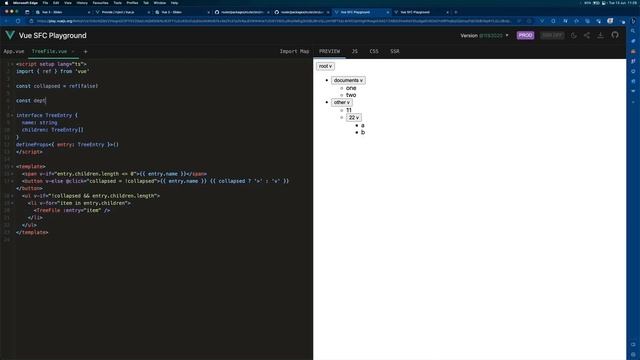Click the Vue devtools extension icon
The height and width of the screenshot is (360, 640).
(542, 21)
